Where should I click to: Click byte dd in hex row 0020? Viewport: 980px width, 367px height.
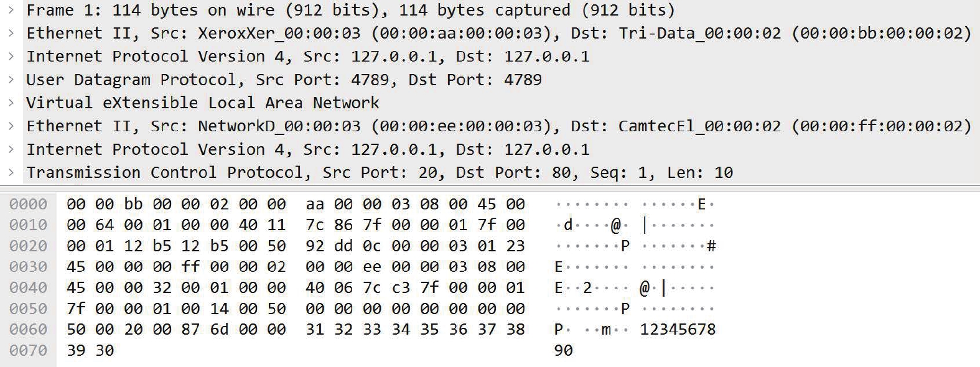pos(343,246)
